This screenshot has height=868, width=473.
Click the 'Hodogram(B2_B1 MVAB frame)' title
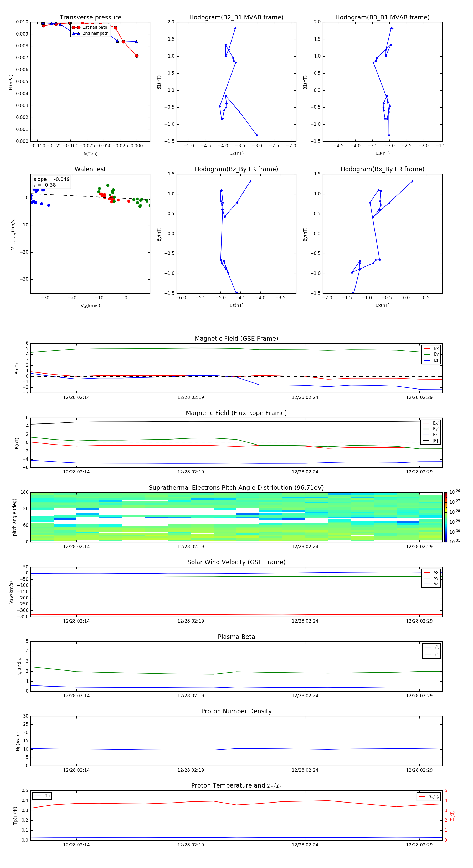point(236,18)
